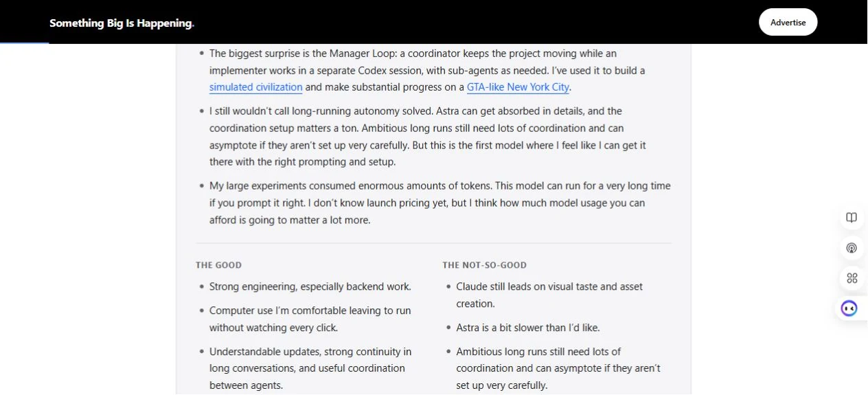Open the four-square apps grid icon
The height and width of the screenshot is (395, 868).
tap(852, 278)
